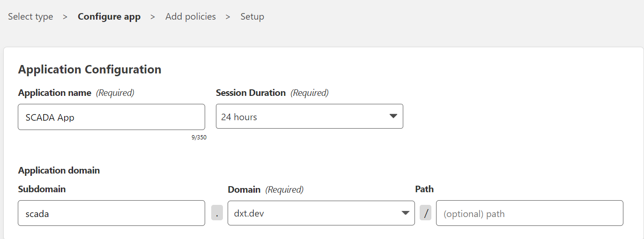644x239 pixels.
Task: Click the Application name label
Action: click(x=55, y=93)
